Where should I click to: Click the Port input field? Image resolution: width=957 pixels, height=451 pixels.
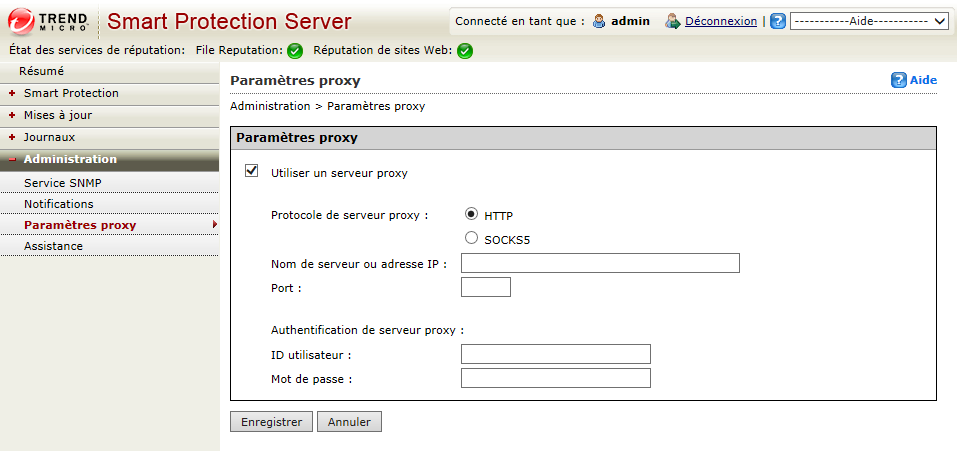point(485,288)
